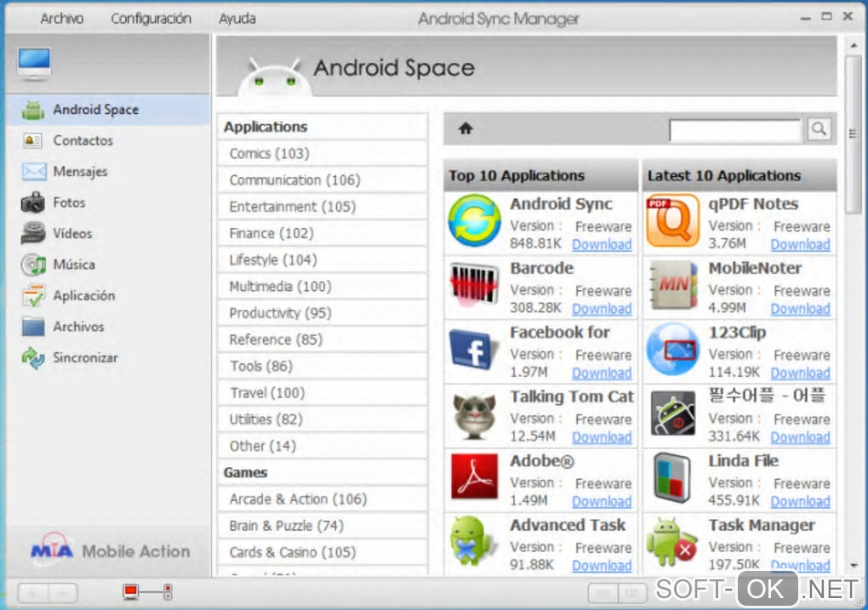Viewport: 868px width, 610px height.
Task: Select Lifestyle (104) category
Action: 323,259
